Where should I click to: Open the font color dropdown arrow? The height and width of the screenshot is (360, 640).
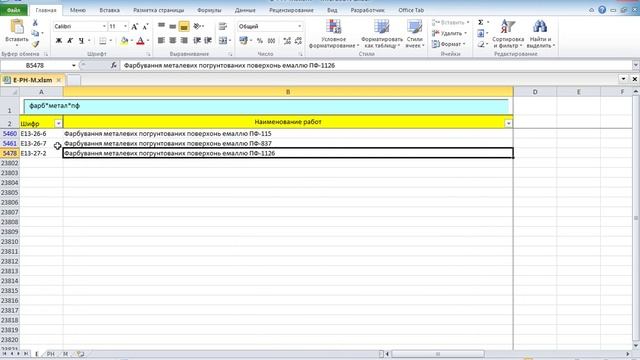tap(148, 40)
